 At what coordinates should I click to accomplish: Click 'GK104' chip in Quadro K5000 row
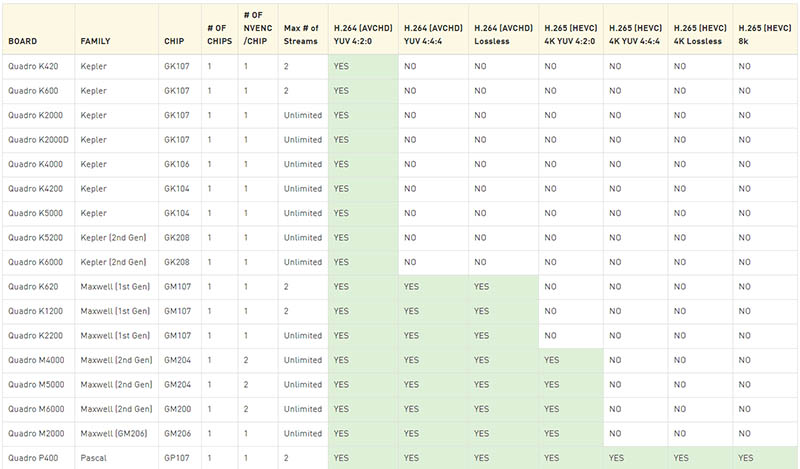[x=177, y=213]
